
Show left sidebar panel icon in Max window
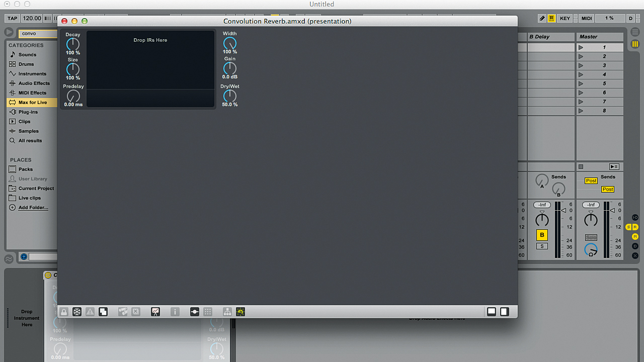coord(492,312)
